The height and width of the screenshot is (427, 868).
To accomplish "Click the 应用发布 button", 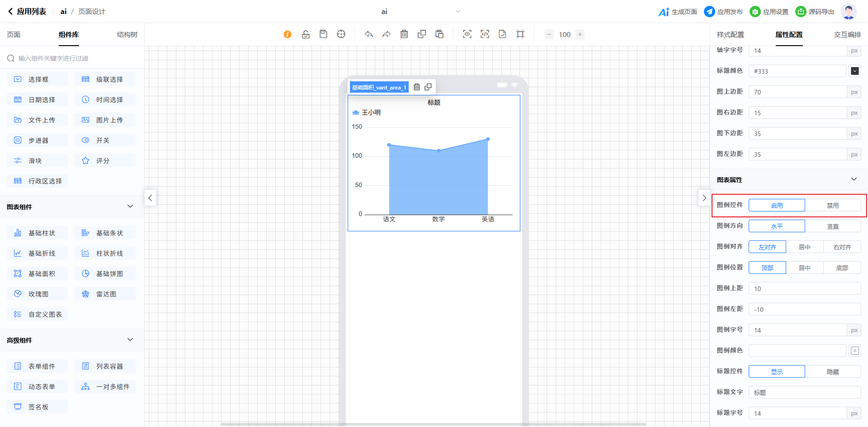I will (723, 12).
